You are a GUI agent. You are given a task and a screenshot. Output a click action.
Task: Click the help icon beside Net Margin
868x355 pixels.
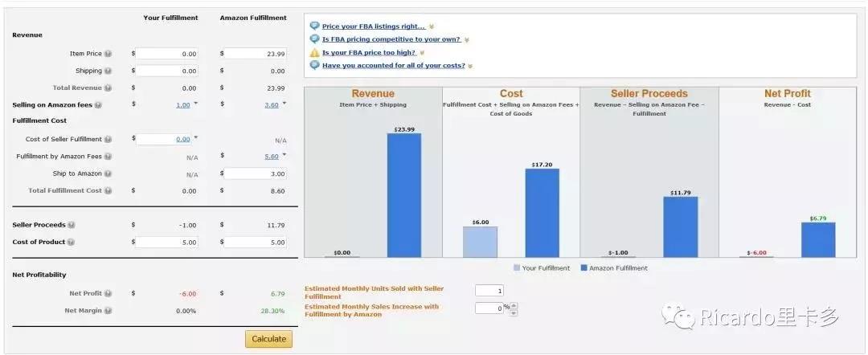point(108,310)
